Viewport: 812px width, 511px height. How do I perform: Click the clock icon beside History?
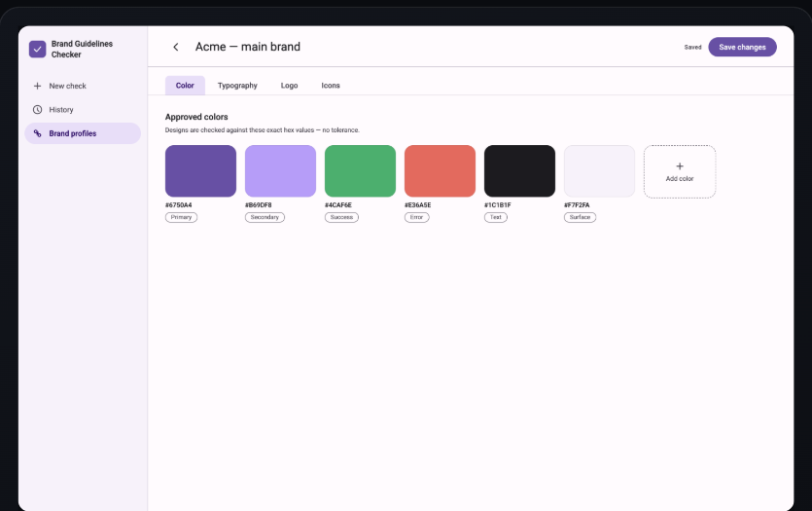37,110
